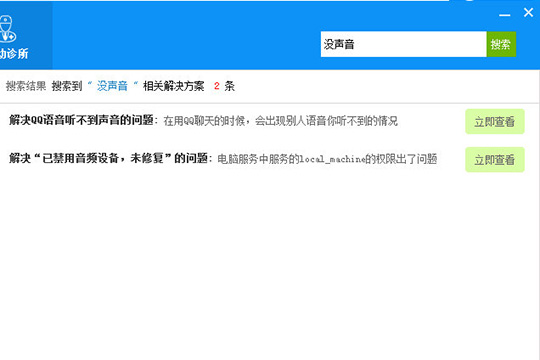Image resolution: width=540 pixels, height=360 pixels.
Task: Click the red result count 2
Action: 217,86
